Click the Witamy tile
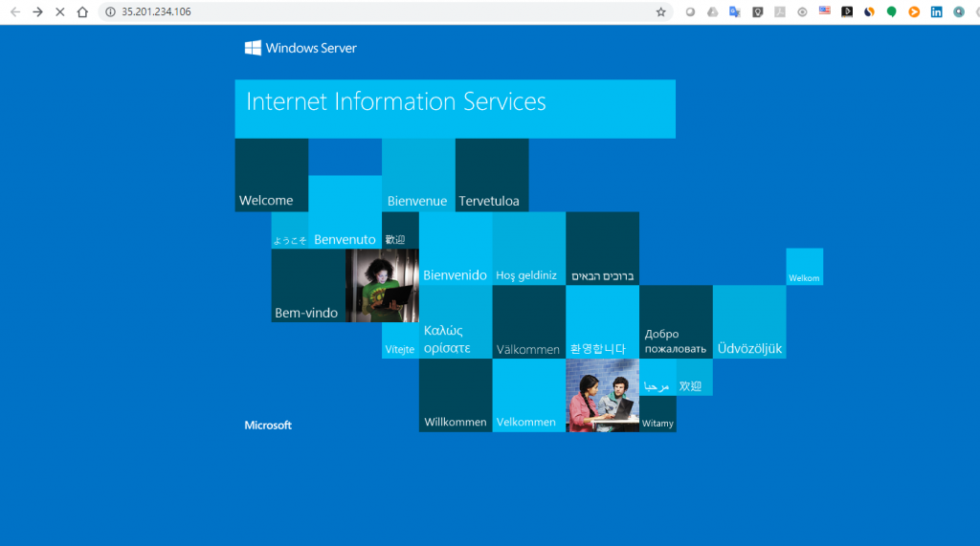 tap(657, 413)
